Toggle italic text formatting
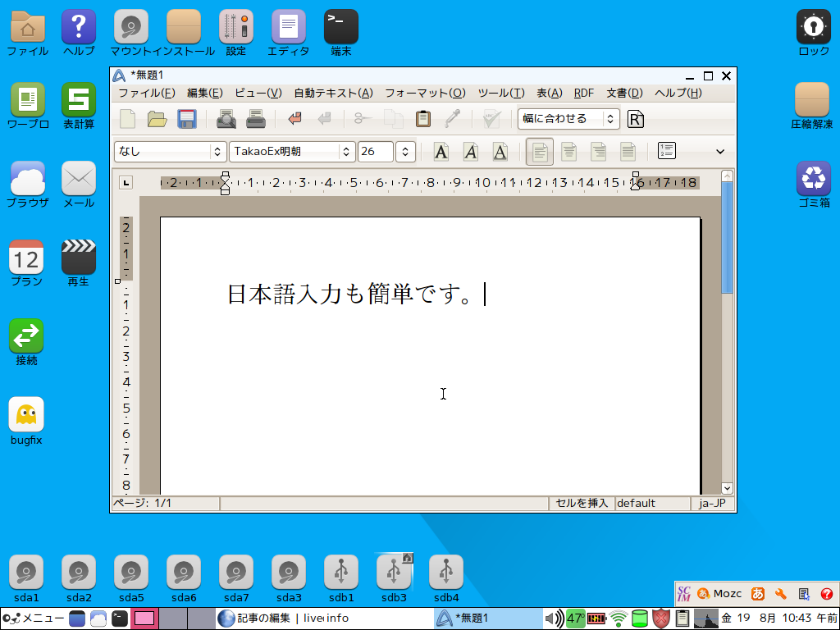This screenshot has height=630, width=840. click(x=470, y=152)
